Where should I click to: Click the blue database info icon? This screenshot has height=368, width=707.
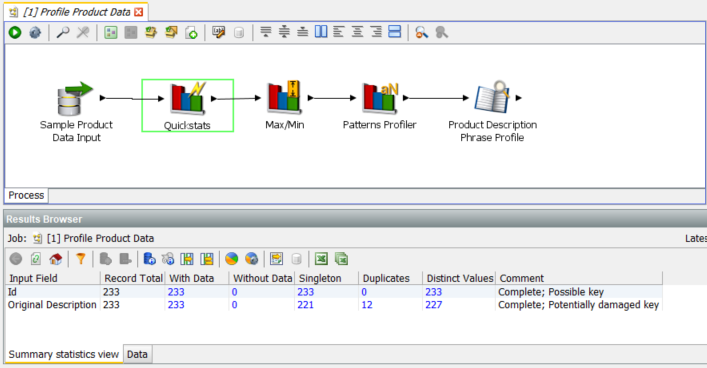[x=149, y=259]
